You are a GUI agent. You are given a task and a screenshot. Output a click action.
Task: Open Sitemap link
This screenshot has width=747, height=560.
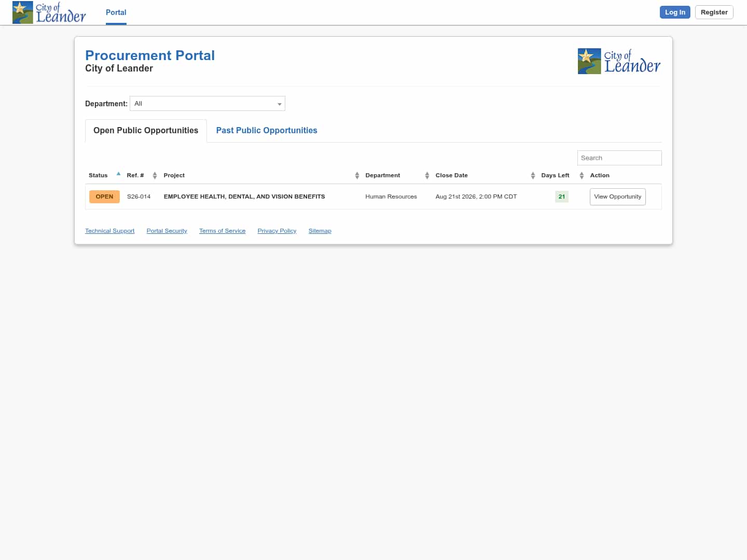point(320,231)
